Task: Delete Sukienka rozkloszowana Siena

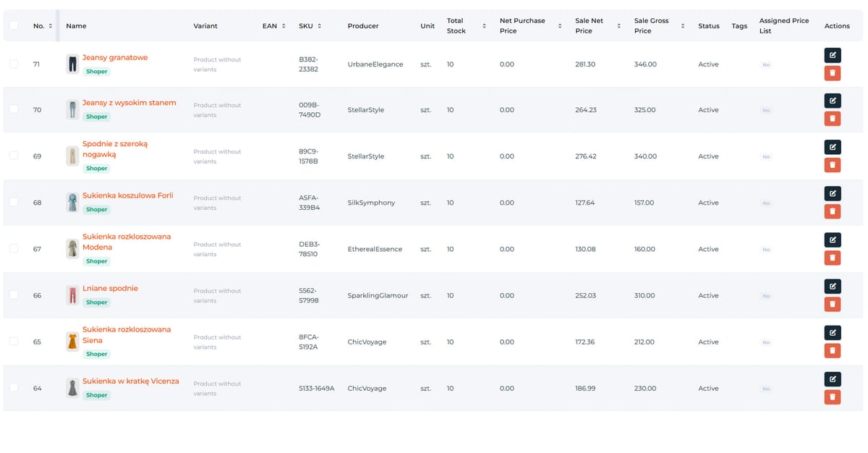Action: click(833, 350)
